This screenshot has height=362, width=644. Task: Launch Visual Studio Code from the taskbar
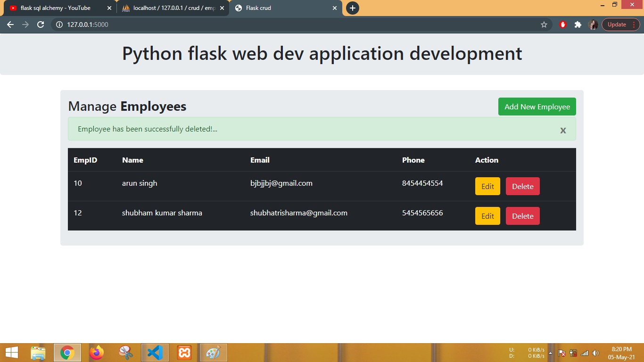click(x=155, y=352)
